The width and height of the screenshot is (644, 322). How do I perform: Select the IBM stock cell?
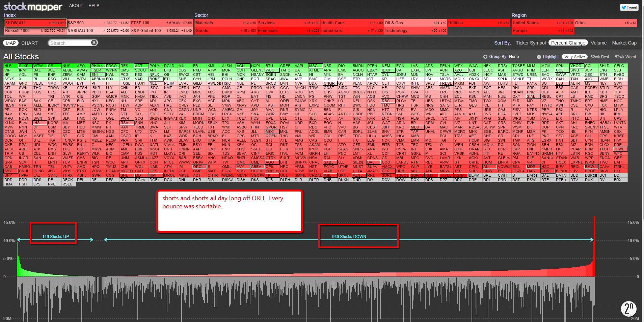click(x=620, y=114)
